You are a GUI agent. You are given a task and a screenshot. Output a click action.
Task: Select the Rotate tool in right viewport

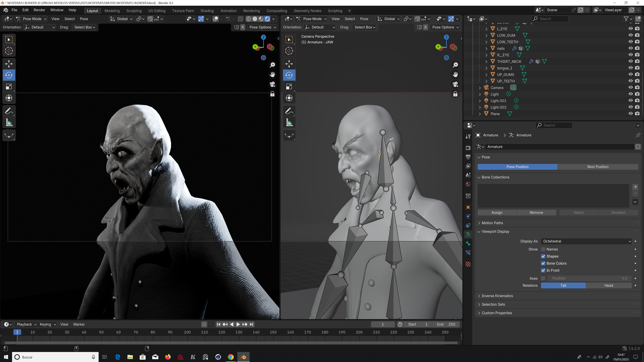289,75
